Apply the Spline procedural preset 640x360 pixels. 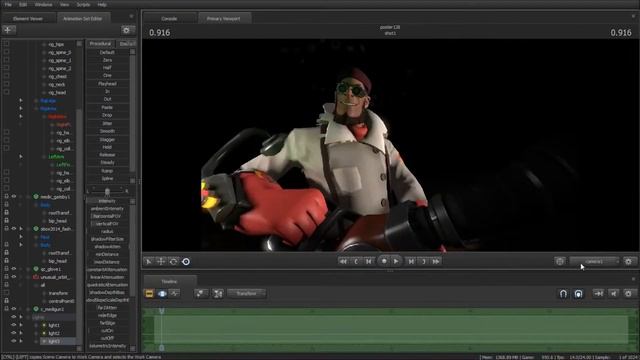tap(107, 178)
